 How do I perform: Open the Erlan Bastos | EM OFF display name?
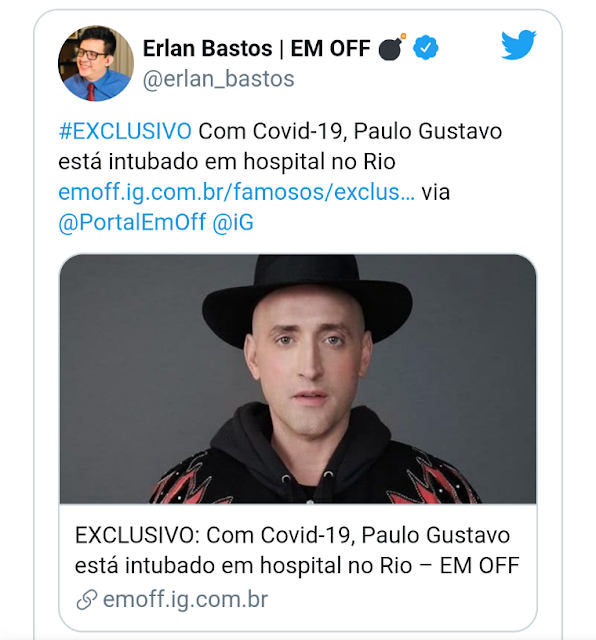click(x=256, y=48)
